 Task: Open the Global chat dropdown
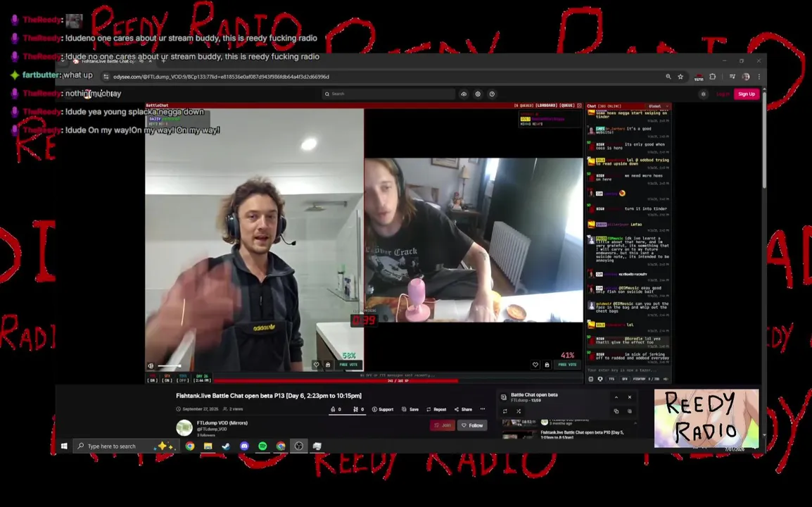[658, 106]
